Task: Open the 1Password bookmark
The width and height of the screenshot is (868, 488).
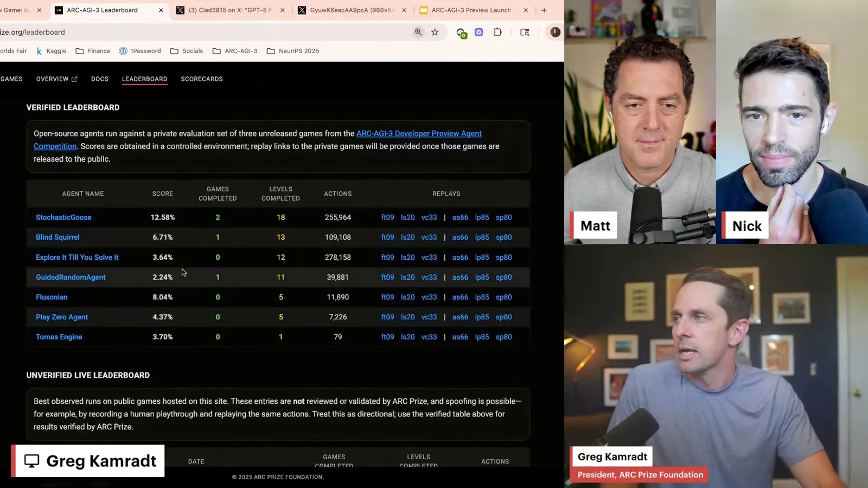Action: click(140, 51)
